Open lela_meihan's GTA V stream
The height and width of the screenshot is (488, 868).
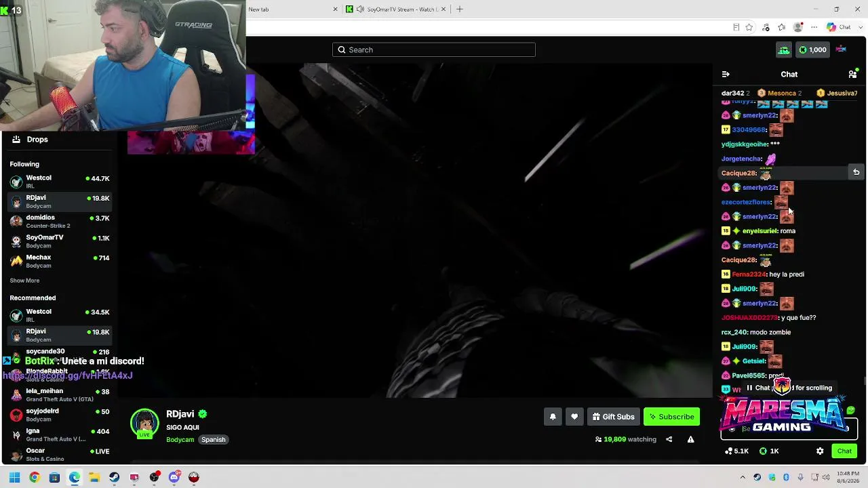point(60,395)
